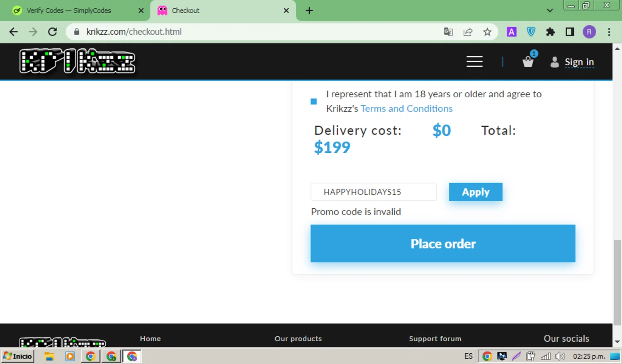Click the taskbar clock 02:25 p.m.

pyautogui.click(x=588, y=356)
